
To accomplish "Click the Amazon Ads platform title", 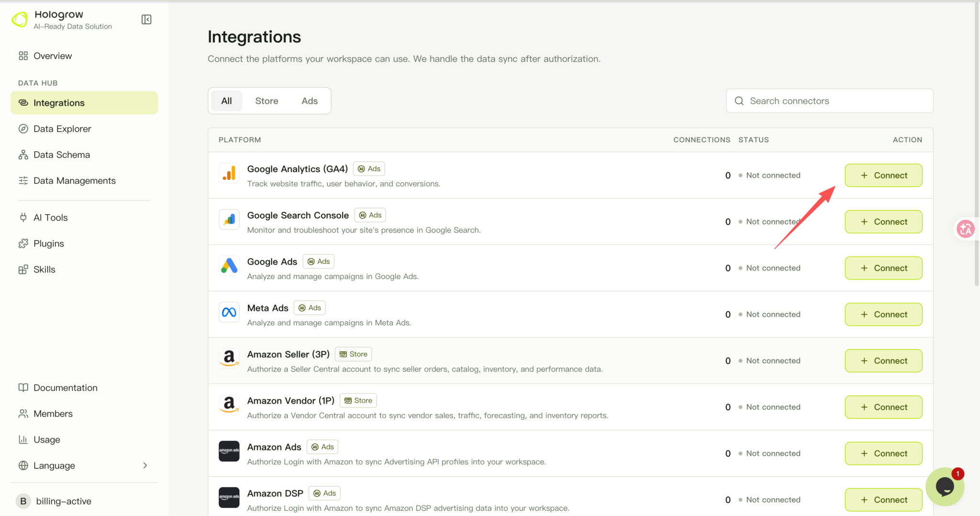I will click(274, 447).
